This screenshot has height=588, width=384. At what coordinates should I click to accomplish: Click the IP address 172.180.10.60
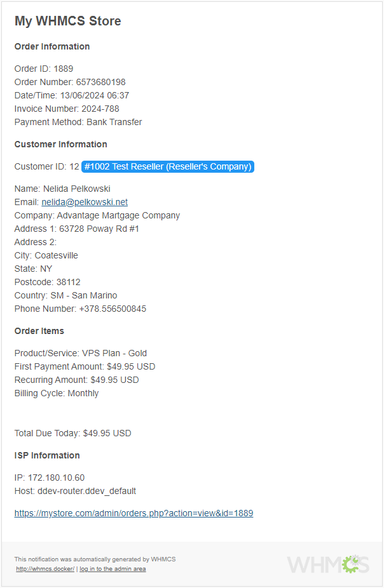56,478
